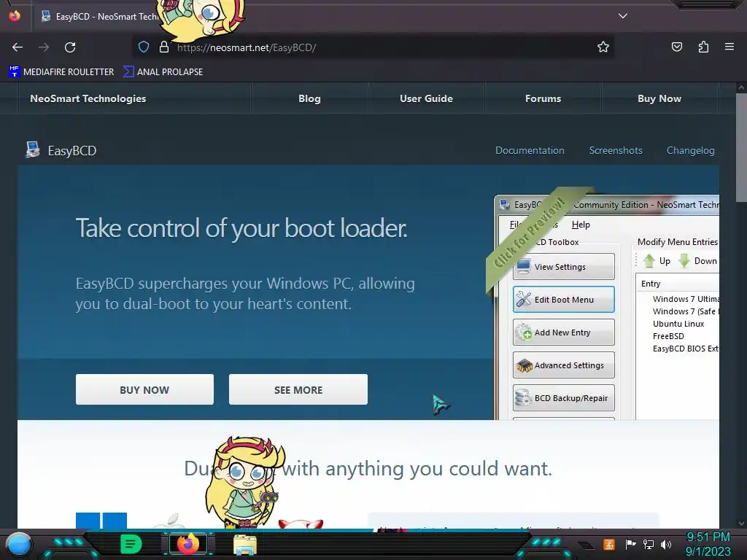The height and width of the screenshot is (560, 747).
Task: Bookmark this page with the star
Action: 603,47
